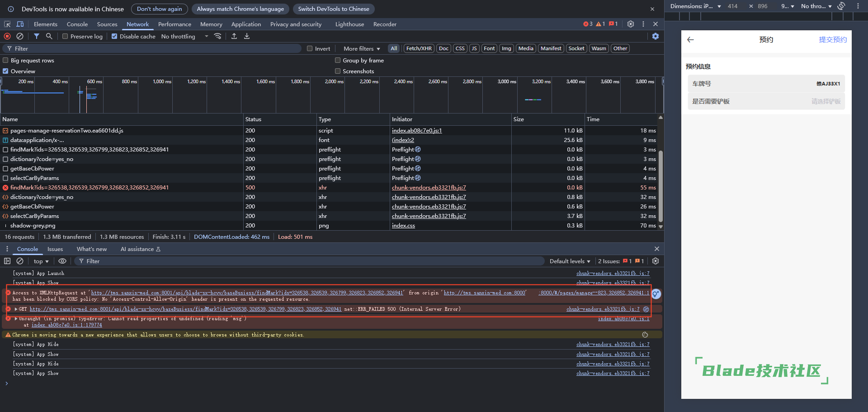Click Always match Chrome's language button

[241, 9]
